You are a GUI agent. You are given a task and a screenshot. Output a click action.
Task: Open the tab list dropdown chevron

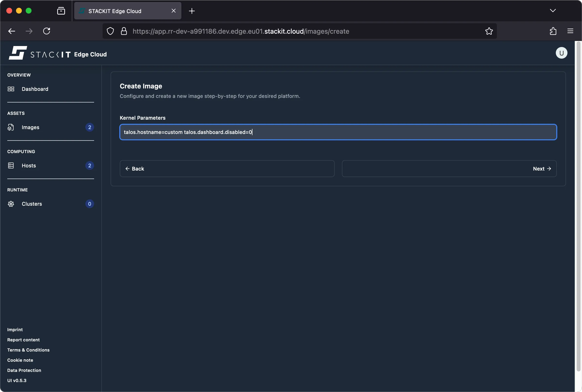[553, 10]
